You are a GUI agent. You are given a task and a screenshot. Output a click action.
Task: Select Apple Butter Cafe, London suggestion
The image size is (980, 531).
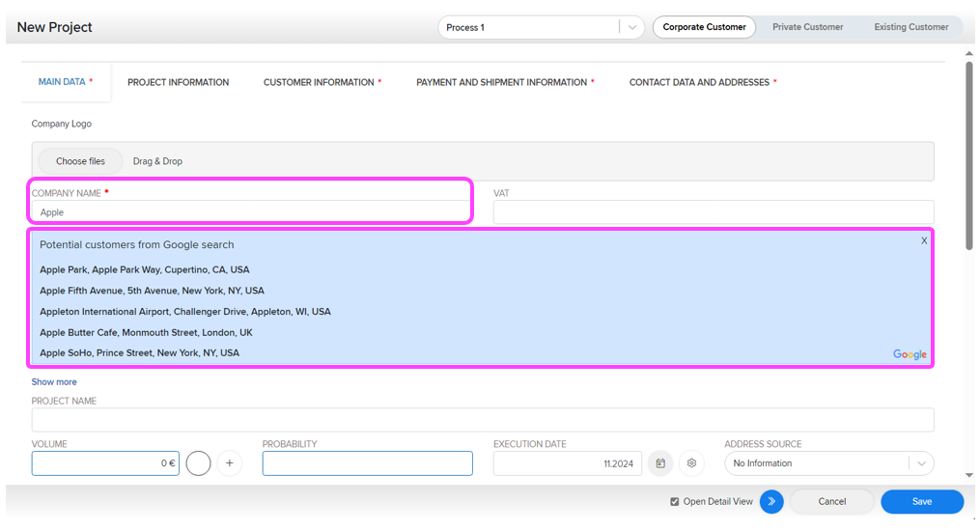click(x=146, y=332)
